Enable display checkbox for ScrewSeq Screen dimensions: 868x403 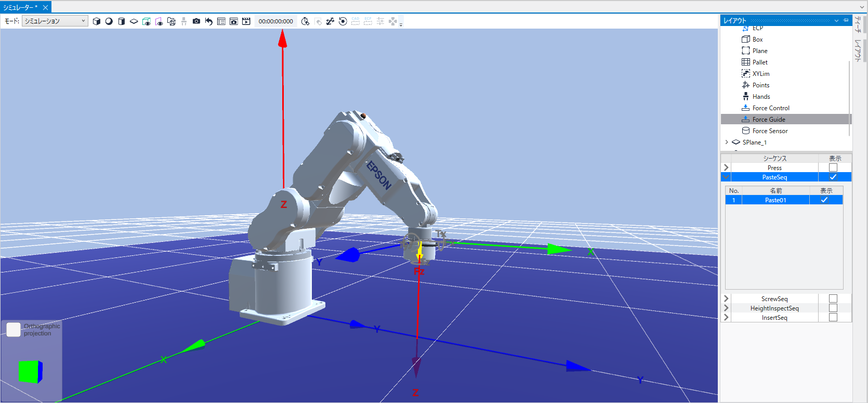coord(833,299)
